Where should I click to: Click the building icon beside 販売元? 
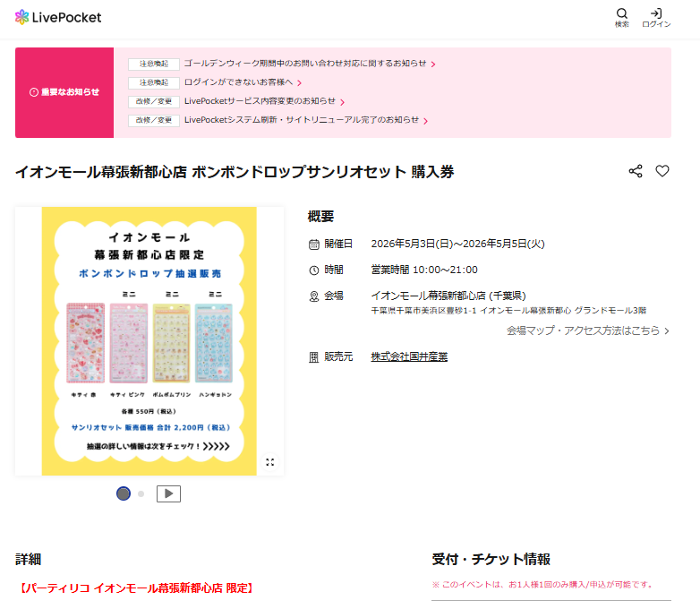(x=314, y=357)
